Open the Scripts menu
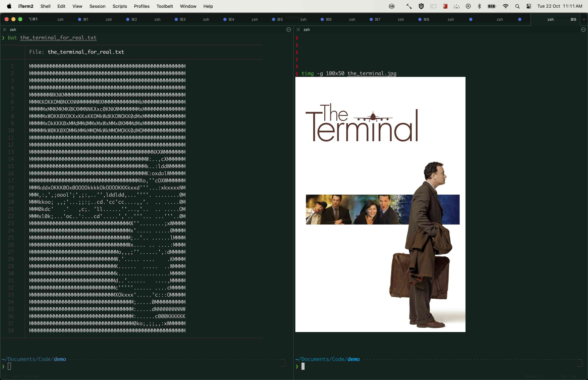The image size is (588, 380). (120, 6)
